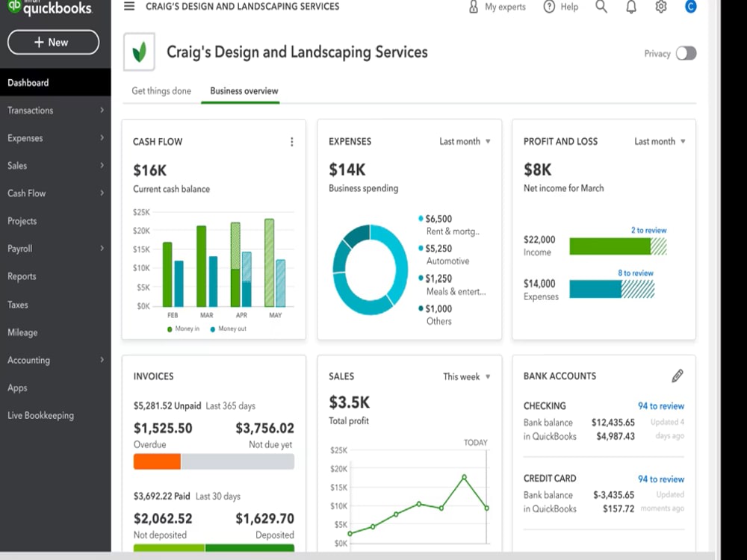Viewport: 747px width, 560px height.
Task: Click the user profile avatar C
Action: [690, 7]
